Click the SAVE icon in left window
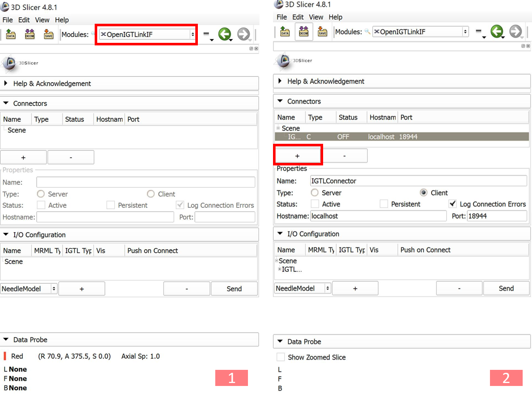The width and height of the screenshot is (532, 397). tap(49, 34)
